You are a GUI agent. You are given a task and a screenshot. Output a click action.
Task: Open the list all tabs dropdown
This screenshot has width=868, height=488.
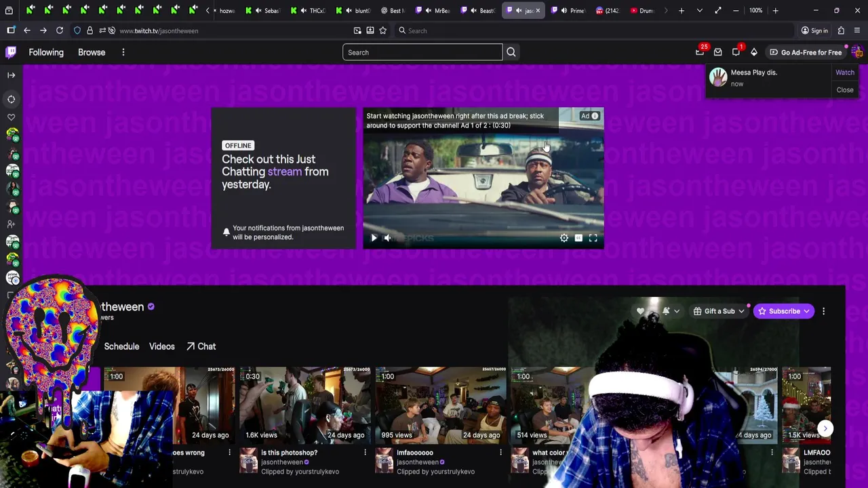(x=700, y=11)
